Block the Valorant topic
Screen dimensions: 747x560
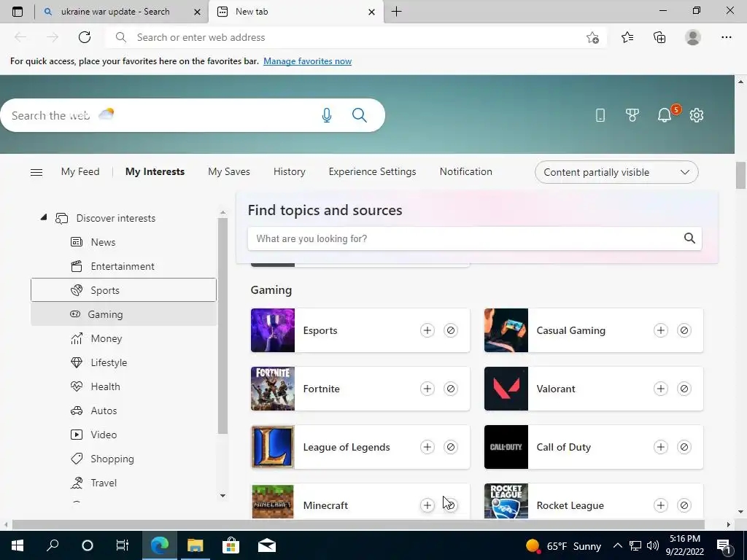point(684,389)
